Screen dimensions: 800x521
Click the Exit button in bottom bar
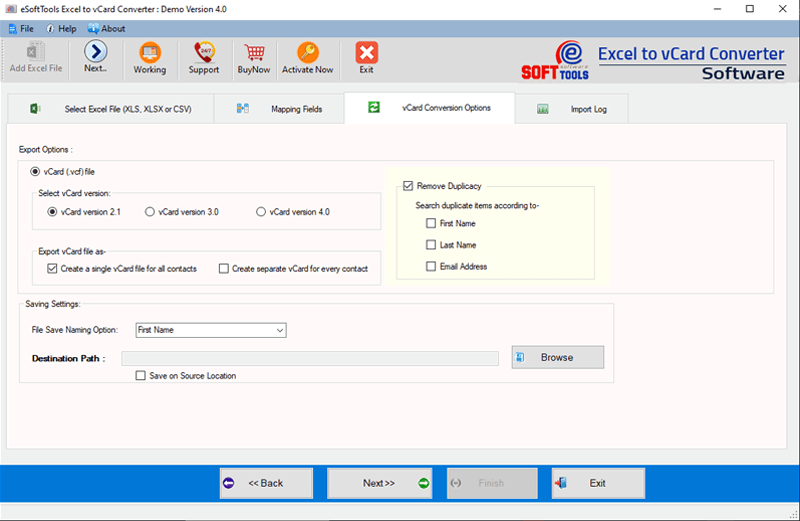[x=598, y=483]
